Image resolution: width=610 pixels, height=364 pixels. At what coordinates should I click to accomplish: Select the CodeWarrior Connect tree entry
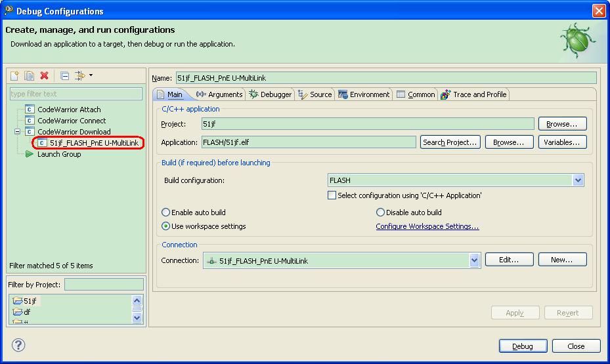click(72, 121)
